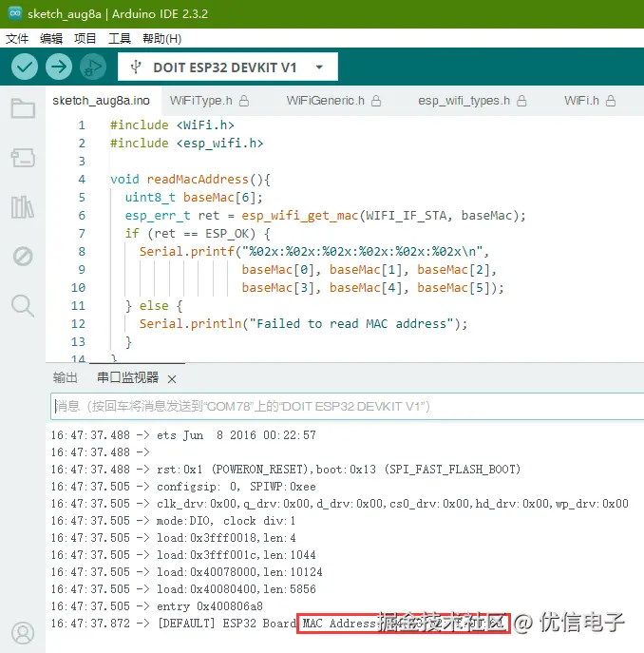Screen dimensions: 644x653
Task: Click the "Failed to read MAC address" string
Action: (351, 324)
